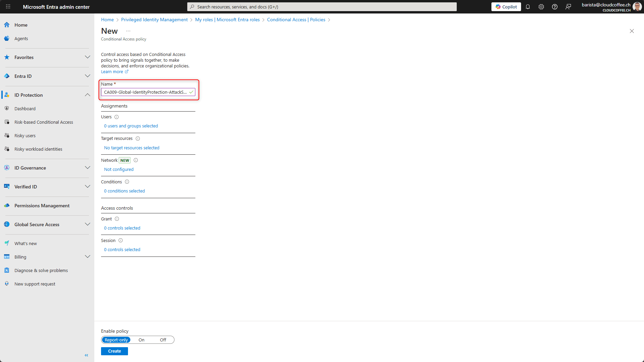Navigate to Privileged Identity Management breadcrumb
644x362 pixels.
[x=154, y=20]
